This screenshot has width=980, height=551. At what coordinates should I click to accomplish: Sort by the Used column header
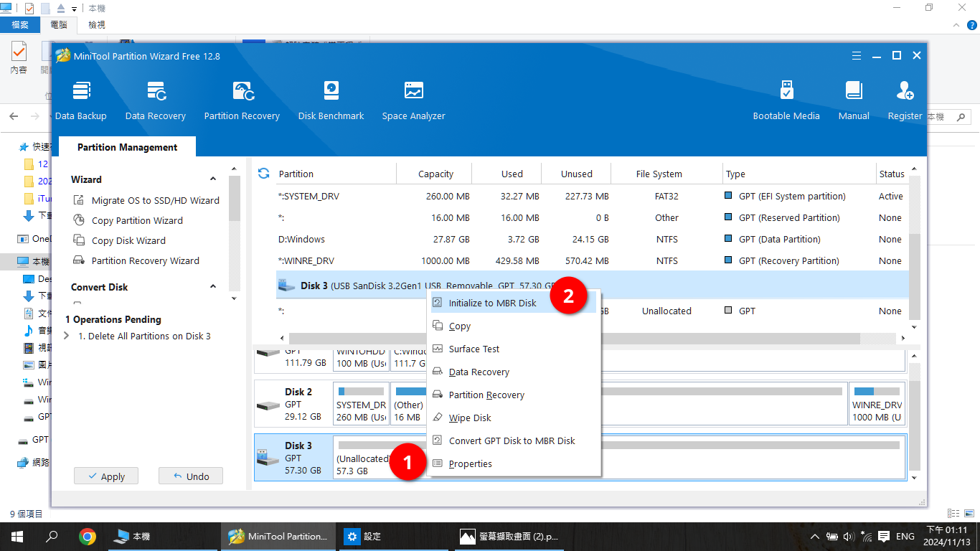pyautogui.click(x=507, y=174)
